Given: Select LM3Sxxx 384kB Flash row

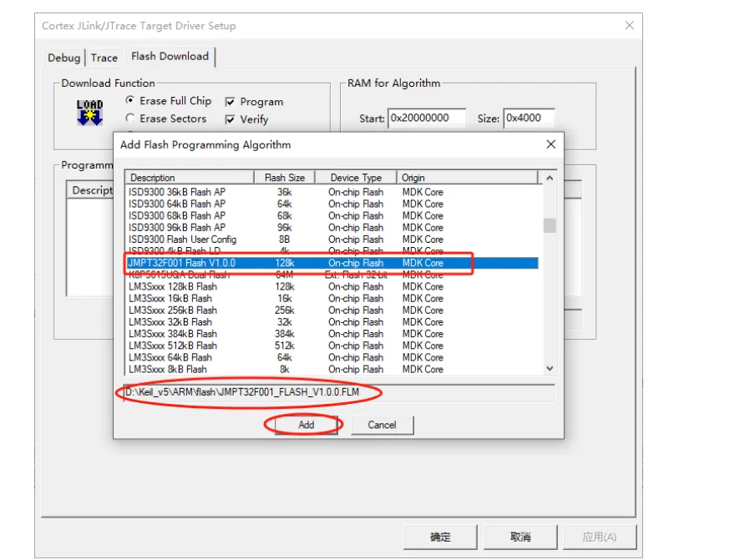Looking at the screenshot, I should (x=332, y=334).
